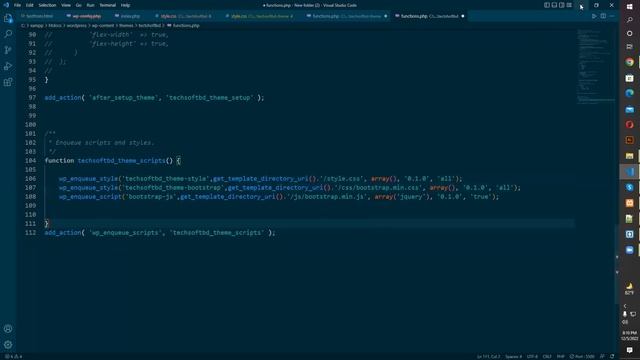
Task: Toggle the bottom panel layout icon
Action: [554, 5]
